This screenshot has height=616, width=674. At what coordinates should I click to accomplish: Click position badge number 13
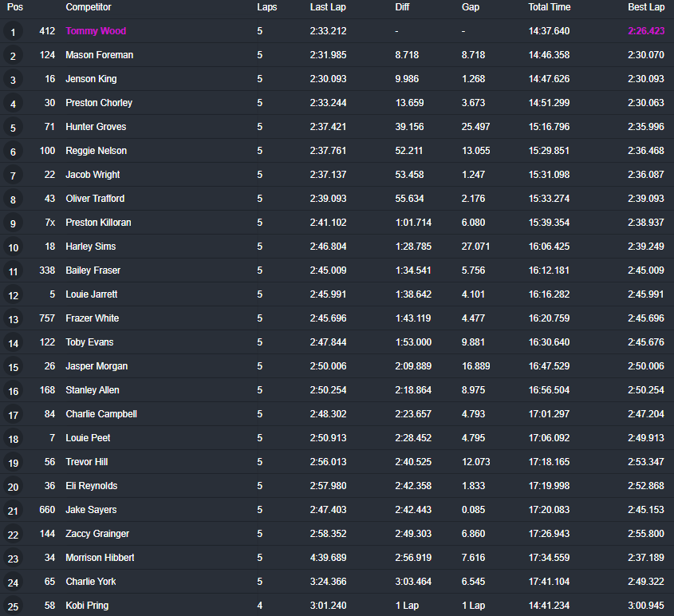(x=13, y=319)
